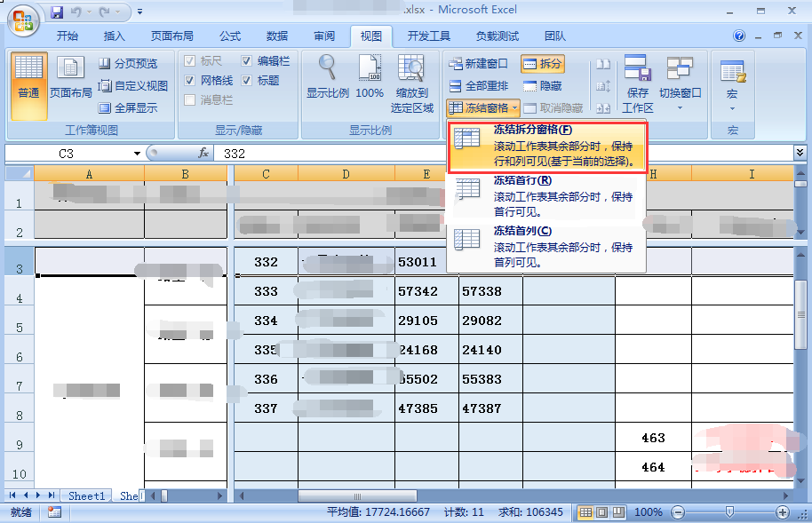Screen dimensions: 812x523
Task: Adjust the status bar zoom slider handle
Action: point(729,512)
